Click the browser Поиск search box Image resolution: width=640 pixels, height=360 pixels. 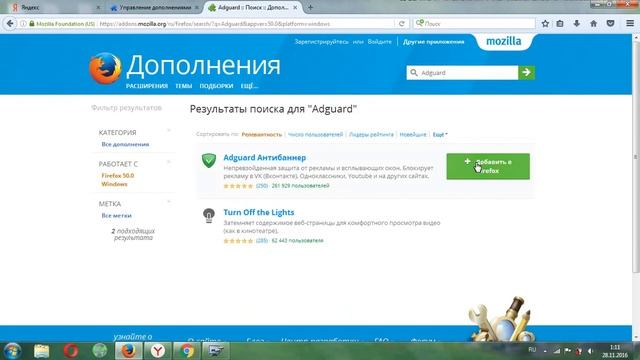tap(474, 24)
